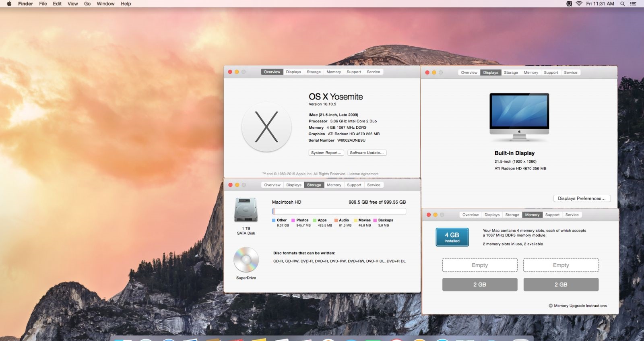Open Notification Center

tap(633, 4)
